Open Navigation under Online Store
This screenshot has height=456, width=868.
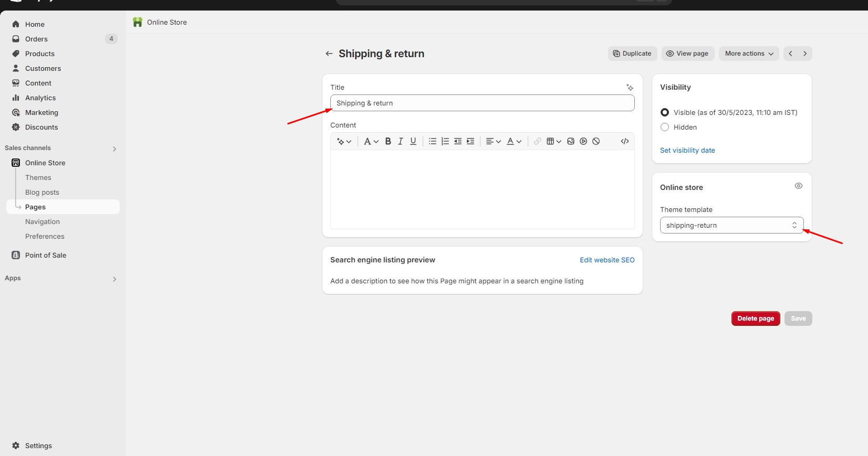click(x=43, y=221)
